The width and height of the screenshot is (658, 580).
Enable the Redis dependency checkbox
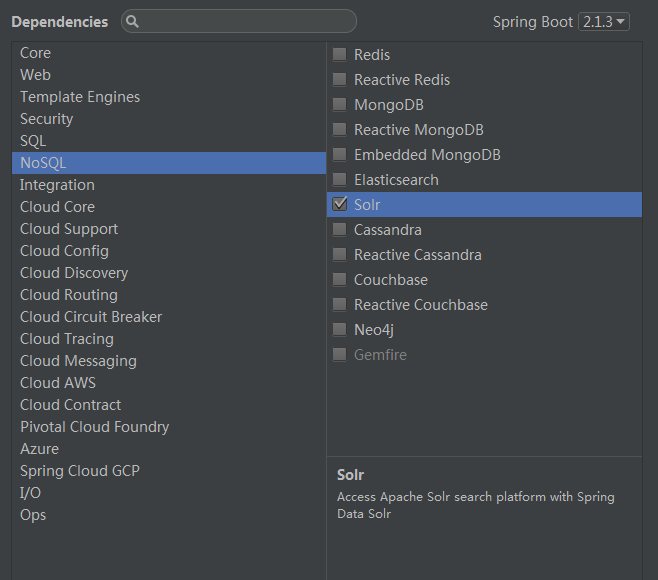[x=340, y=54]
